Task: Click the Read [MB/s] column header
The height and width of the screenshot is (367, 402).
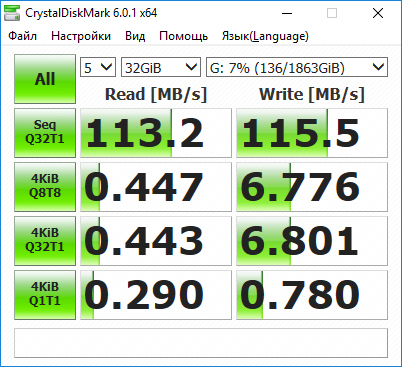Action: (156, 94)
